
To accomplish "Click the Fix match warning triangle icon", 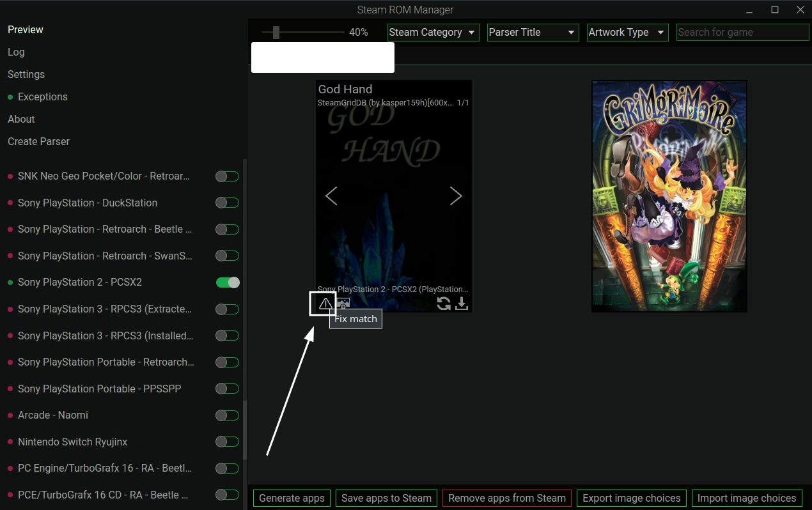I will pyautogui.click(x=325, y=304).
